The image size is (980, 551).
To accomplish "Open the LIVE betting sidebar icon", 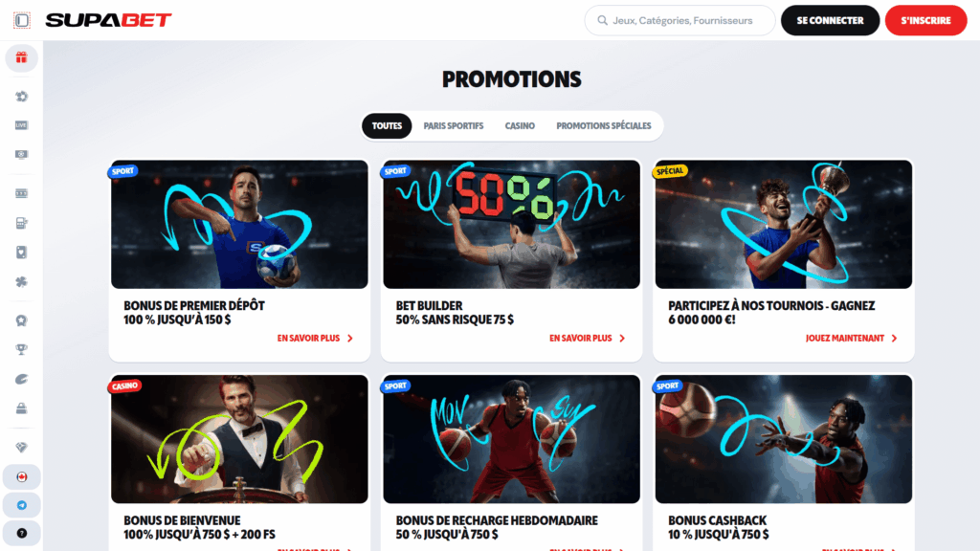I will (21, 125).
